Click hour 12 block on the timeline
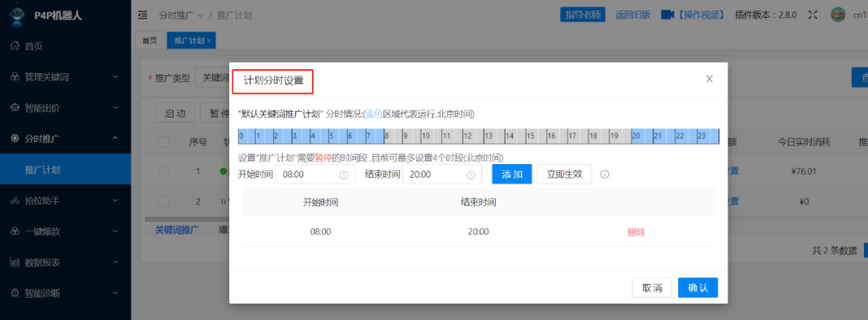 473,136
